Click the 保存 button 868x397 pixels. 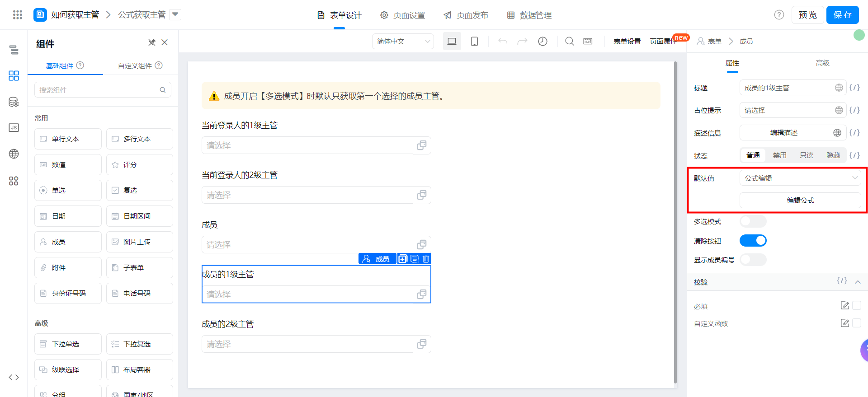843,15
